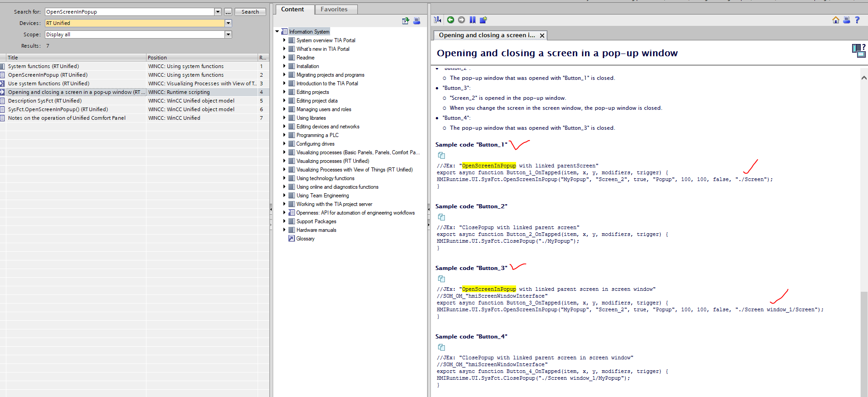Screen dimensions: 868x397
Task: Click the blue question mark help icon
Action: (x=857, y=20)
